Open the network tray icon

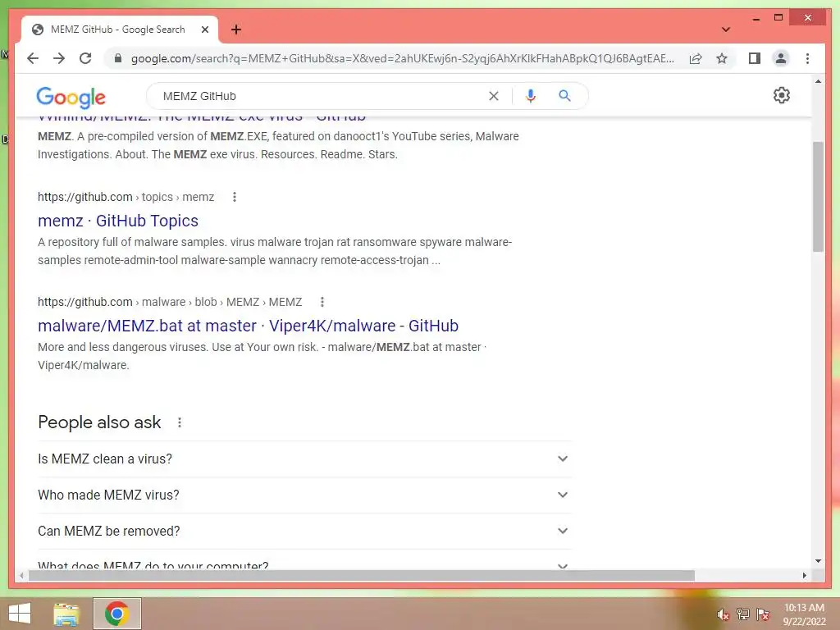pyautogui.click(x=743, y=614)
